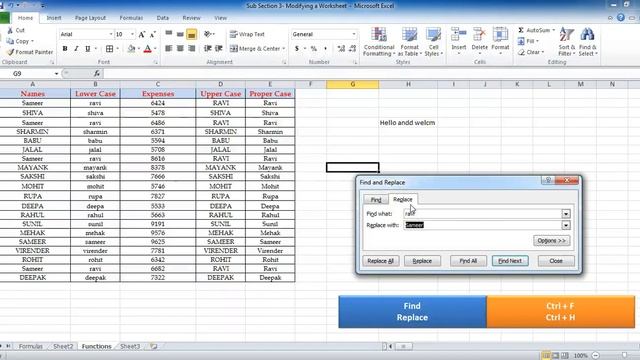
Task: Click Decrease Indent icon
Action: click(x=207, y=49)
